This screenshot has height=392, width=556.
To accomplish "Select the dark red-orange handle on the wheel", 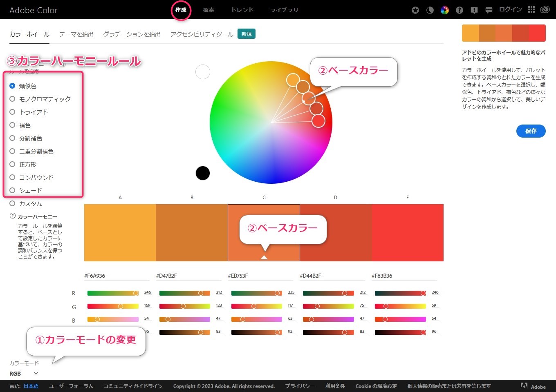I will tap(316, 109).
